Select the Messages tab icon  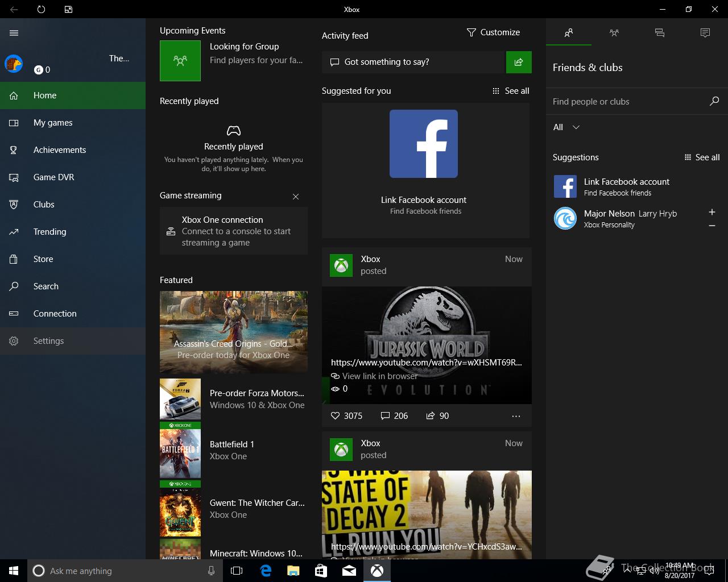(x=660, y=33)
